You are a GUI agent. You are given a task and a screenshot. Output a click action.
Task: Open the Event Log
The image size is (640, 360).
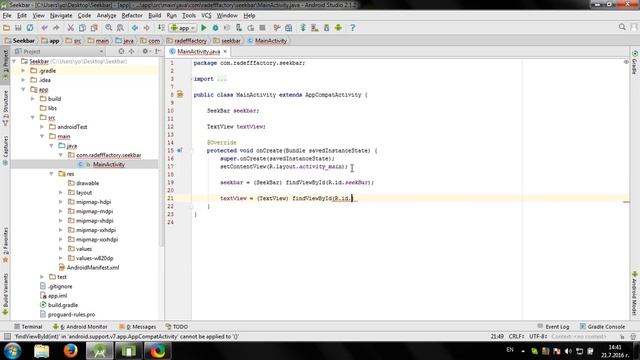point(553,327)
